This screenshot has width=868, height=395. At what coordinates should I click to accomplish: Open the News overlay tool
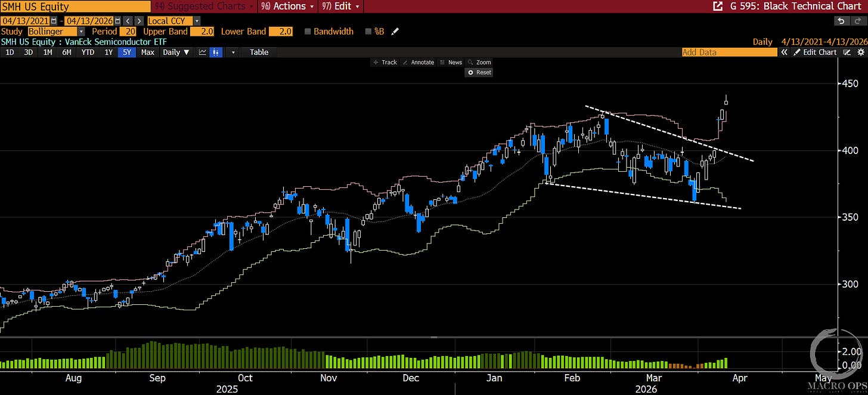(x=451, y=63)
